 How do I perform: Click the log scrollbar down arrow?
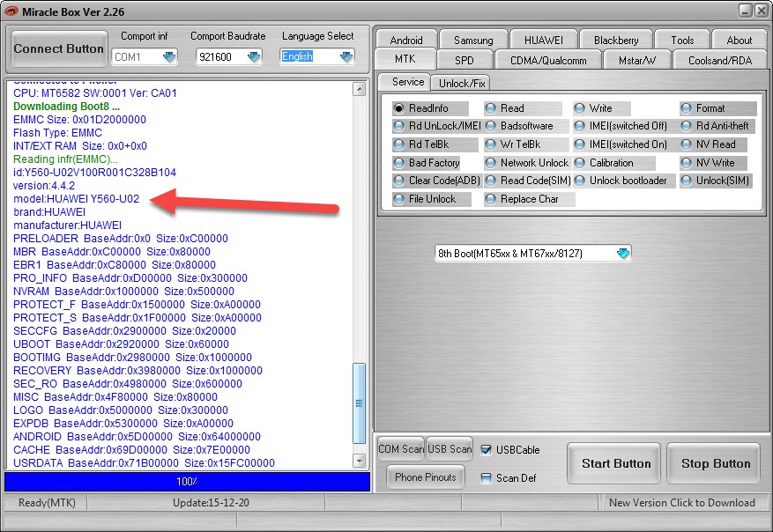360,461
